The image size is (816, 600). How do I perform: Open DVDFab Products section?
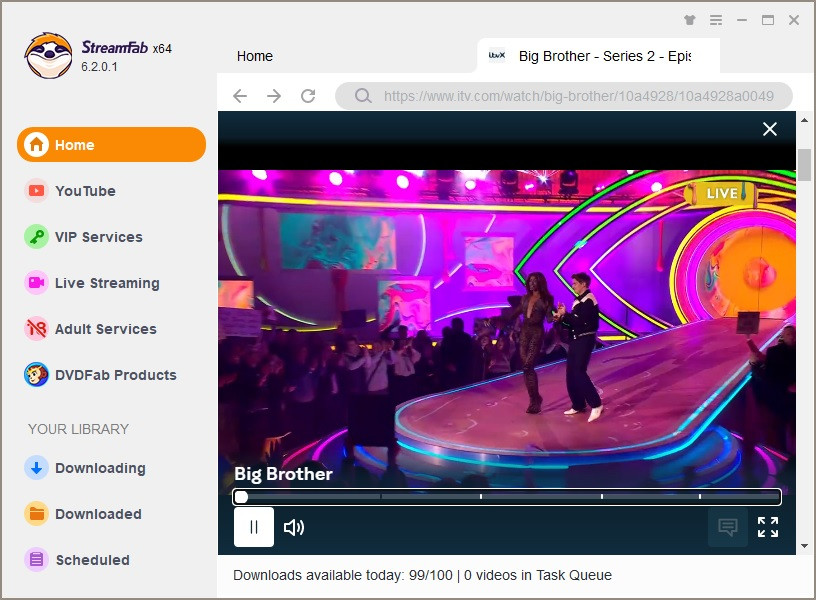pos(100,375)
